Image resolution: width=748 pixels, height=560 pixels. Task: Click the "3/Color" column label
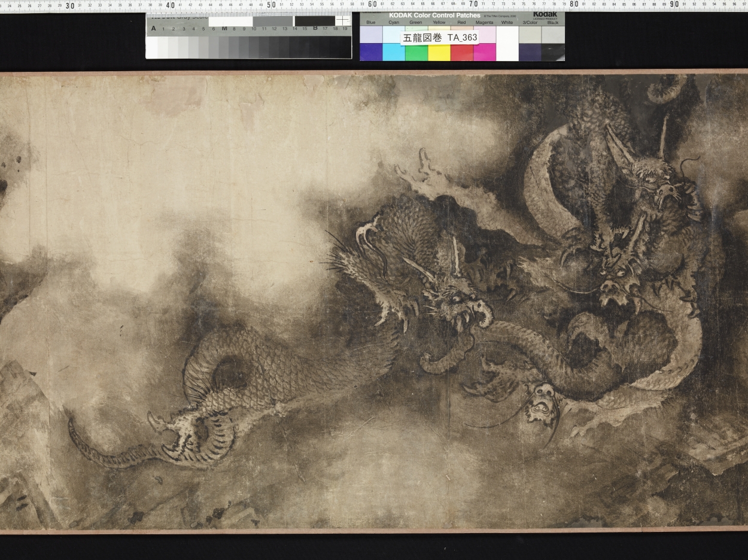coord(530,23)
